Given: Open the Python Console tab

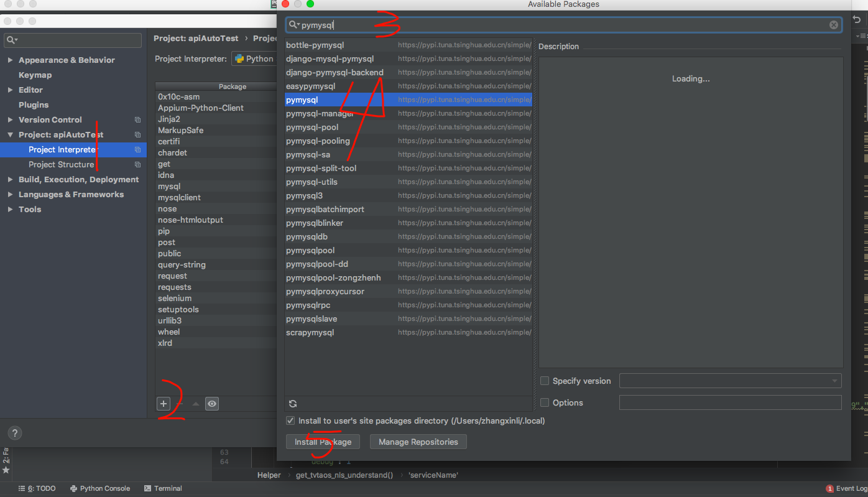Looking at the screenshot, I should point(100,489).
